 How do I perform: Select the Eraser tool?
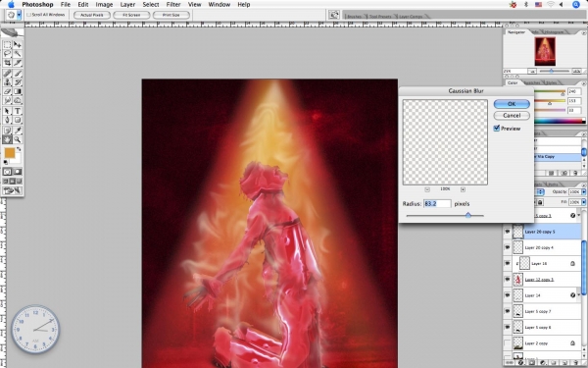(7, 91)
